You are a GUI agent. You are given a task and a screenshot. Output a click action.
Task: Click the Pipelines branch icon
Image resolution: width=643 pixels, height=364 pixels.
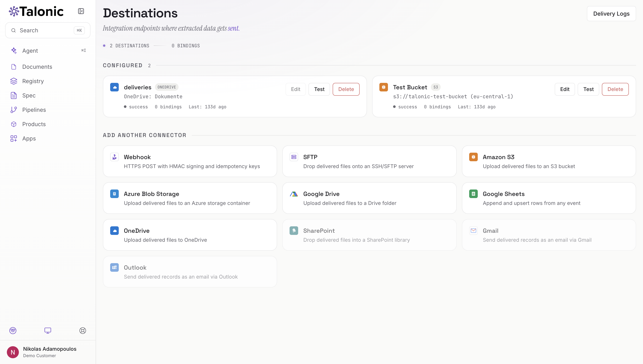[x=14, y=110]
